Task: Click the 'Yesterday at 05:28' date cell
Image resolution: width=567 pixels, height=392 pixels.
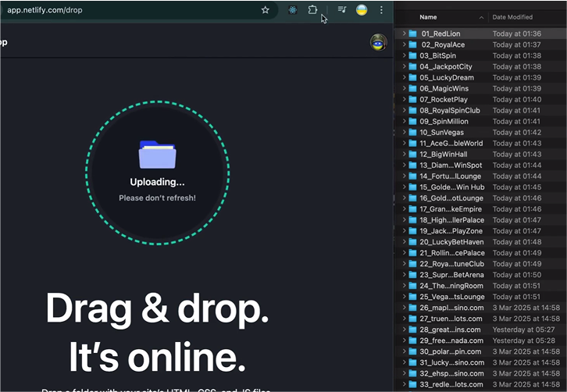Action: coord(523,340)
